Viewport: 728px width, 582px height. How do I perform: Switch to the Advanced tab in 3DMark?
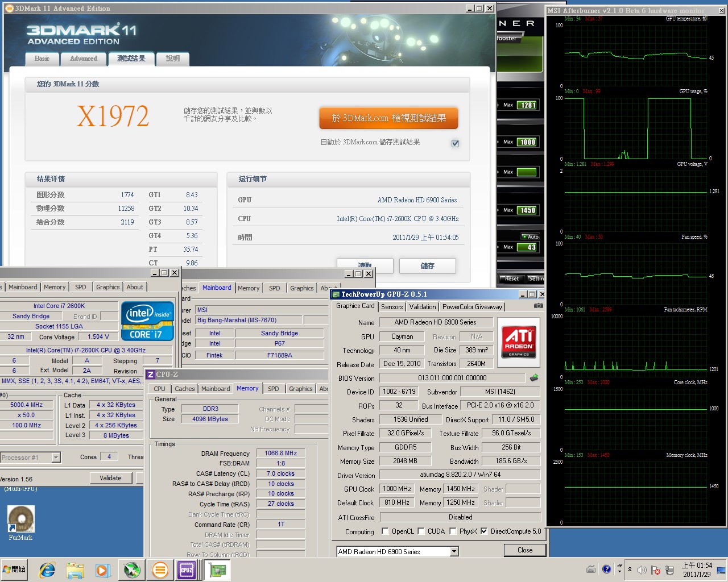84,59
